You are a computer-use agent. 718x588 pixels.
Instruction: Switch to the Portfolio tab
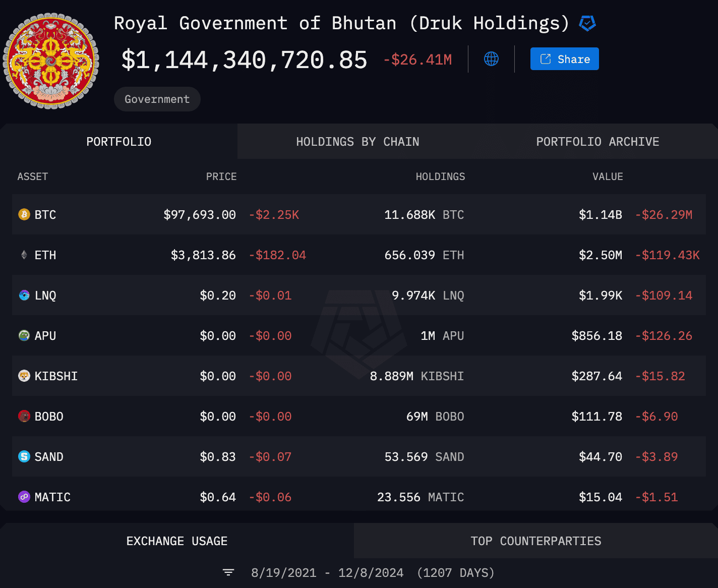[118, 142]
